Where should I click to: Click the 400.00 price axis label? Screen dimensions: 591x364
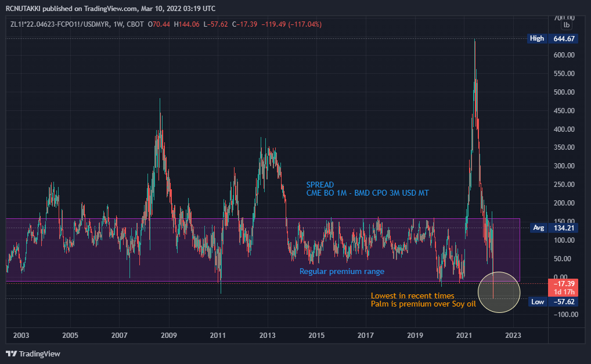point(564,129)
